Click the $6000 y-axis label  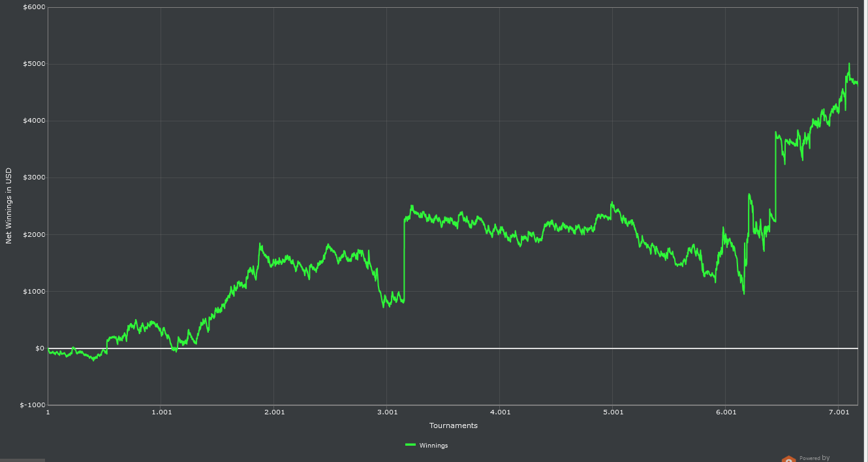coord(33,7)
